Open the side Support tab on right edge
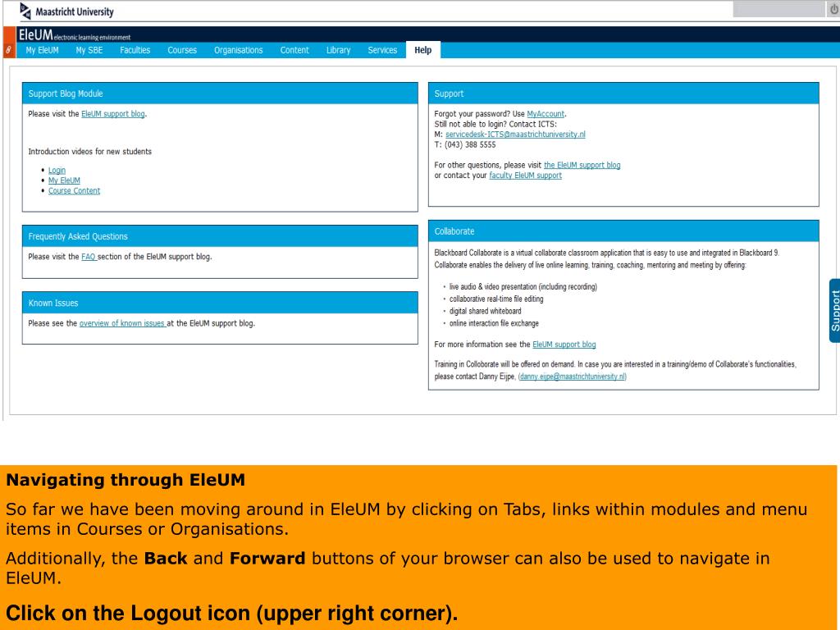840x630 pixels. coord(834,311)
